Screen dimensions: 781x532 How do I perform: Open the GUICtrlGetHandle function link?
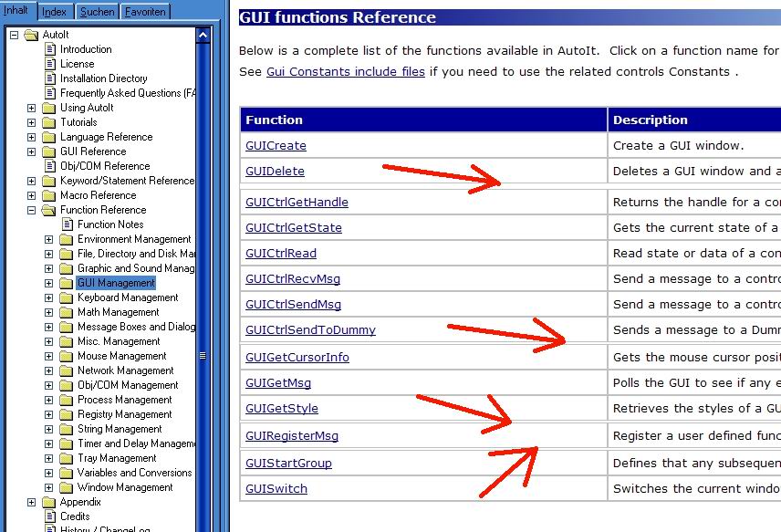tap(297, 202)
